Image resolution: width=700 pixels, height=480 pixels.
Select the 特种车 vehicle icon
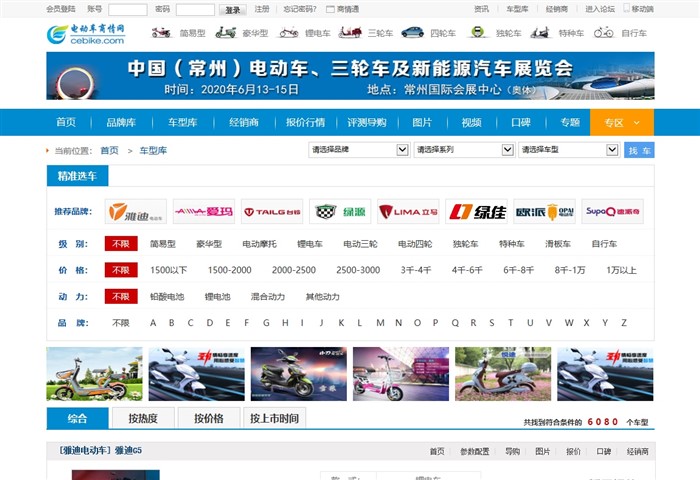coord(540,33)
